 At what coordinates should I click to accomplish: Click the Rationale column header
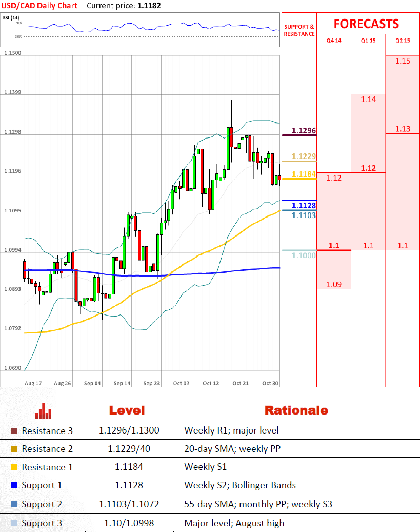(296, 410)
